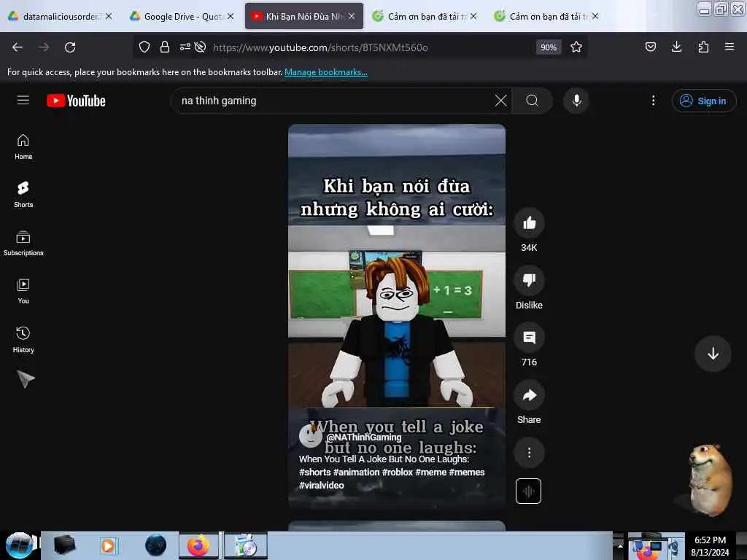Click the #viralvideo hashtag
The image size is (747, 560).
click(322, 485)
